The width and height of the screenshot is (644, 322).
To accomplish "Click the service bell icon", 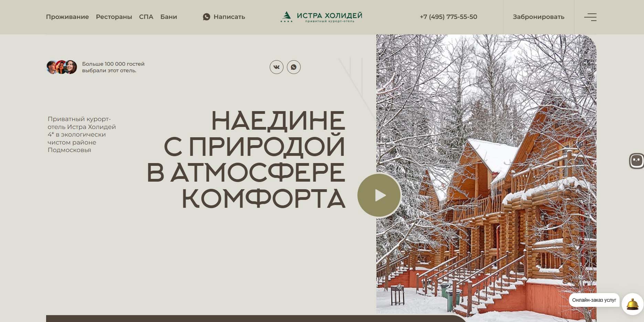I will pos(632,304).
